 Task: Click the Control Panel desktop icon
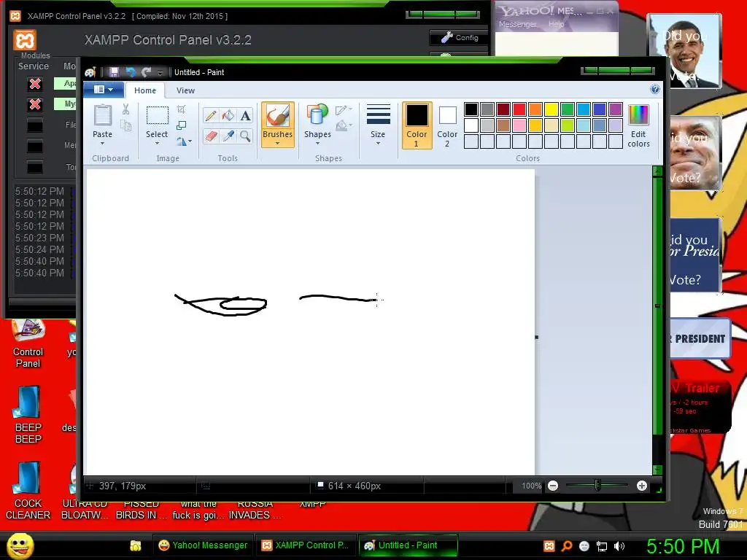28,344
